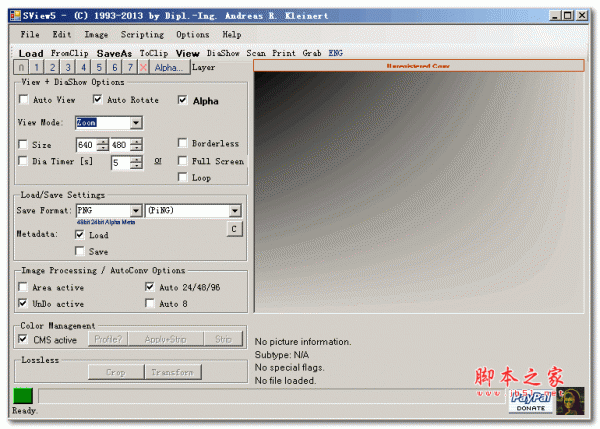Click the lossless Transform button
This screenshot has width=600, height=429.
click(173, 372)
